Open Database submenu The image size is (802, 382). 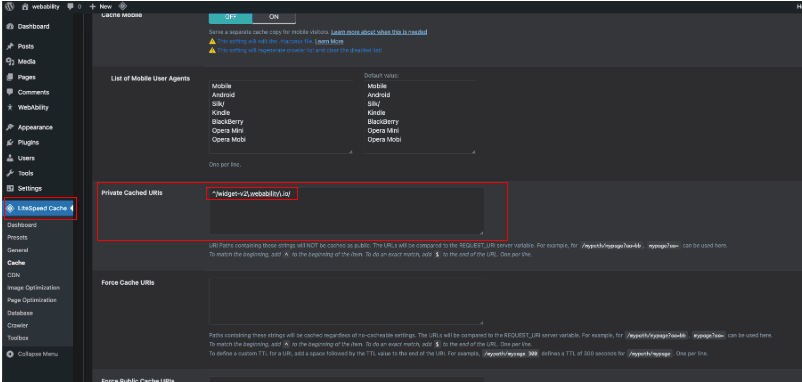click(x=20, y=313)
